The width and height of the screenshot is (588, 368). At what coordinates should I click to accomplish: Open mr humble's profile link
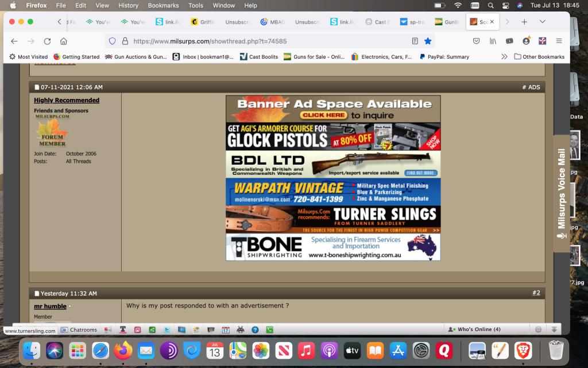click(51, 306)
